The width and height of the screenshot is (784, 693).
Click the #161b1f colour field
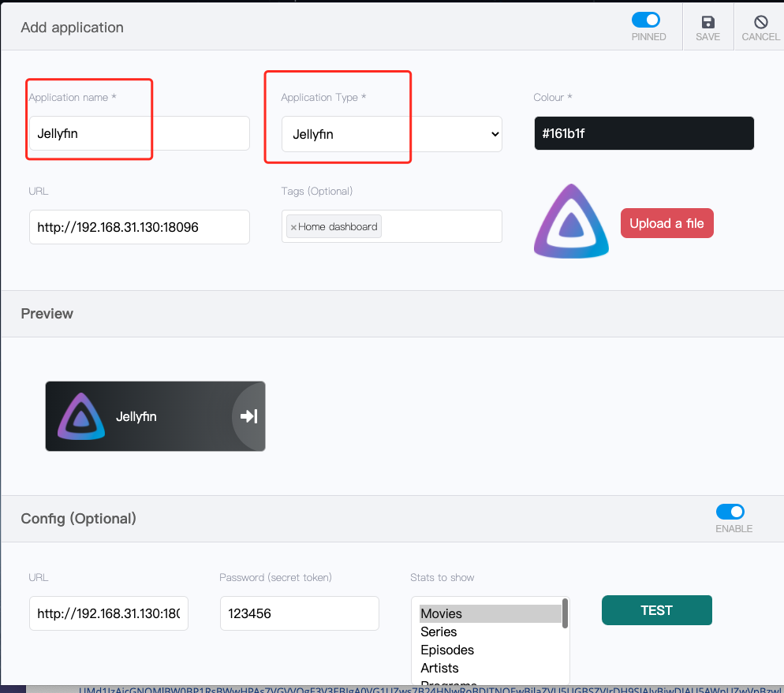tap(644, 133)
